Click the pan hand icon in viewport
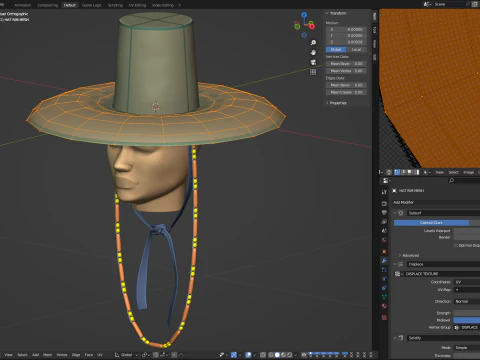This screenshot has height=360, width=480. pyautogui.click(x=313, y=52)
